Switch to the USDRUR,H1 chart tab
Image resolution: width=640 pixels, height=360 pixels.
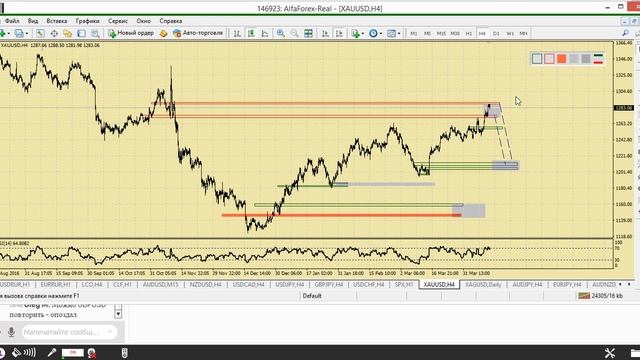tap(15, 284)
